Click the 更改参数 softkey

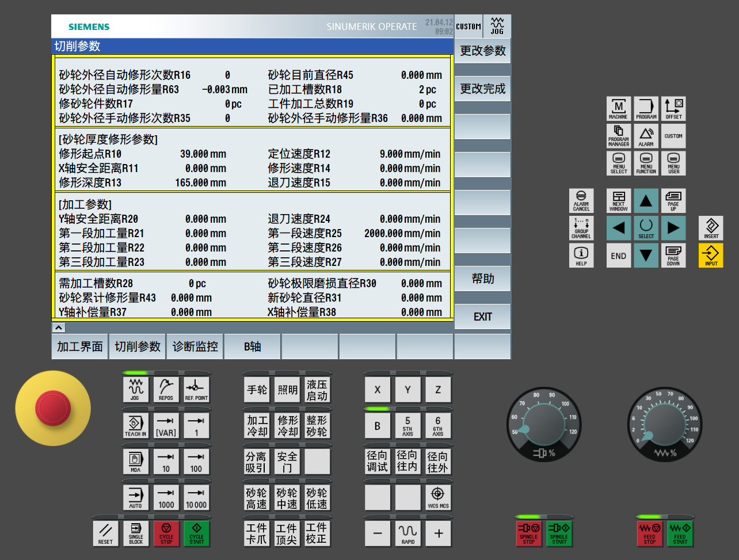click(x=482, y=51)
